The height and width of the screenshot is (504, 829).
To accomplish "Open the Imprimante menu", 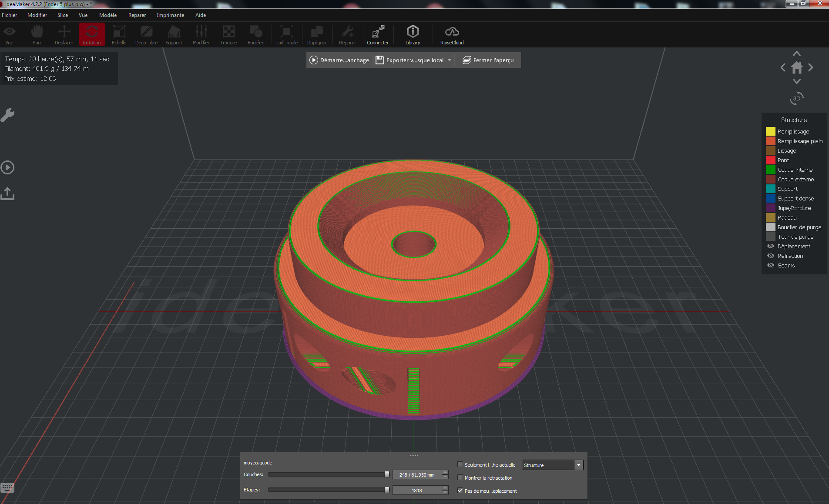I will click(x=171, y=15).
